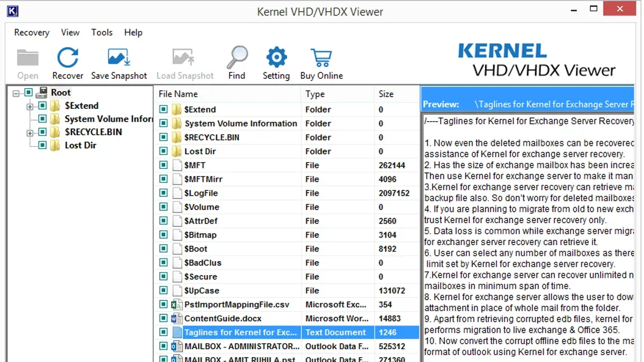The height and width of the screenshot is (362, 644).
Task: Select the $RECYCLE.BIN name in file list
Action: [212, 137]
